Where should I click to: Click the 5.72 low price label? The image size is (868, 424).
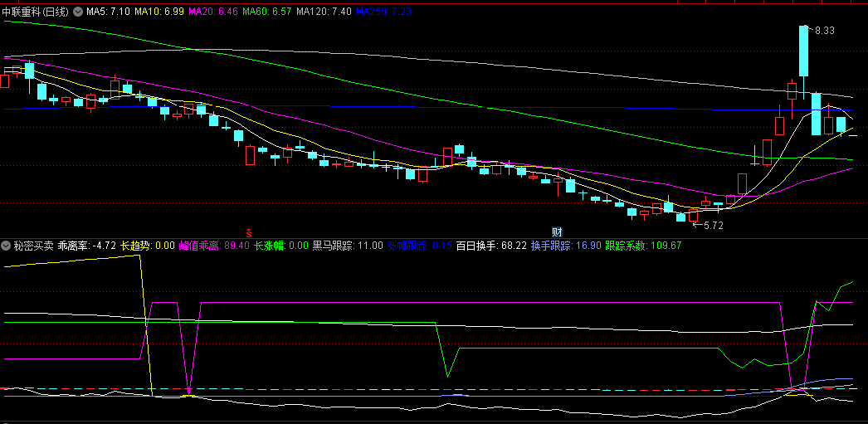(x=713, y=226)
